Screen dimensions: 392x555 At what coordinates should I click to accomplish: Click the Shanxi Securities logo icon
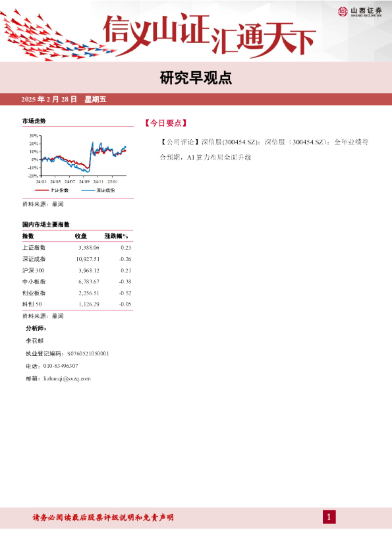point(343,12)
